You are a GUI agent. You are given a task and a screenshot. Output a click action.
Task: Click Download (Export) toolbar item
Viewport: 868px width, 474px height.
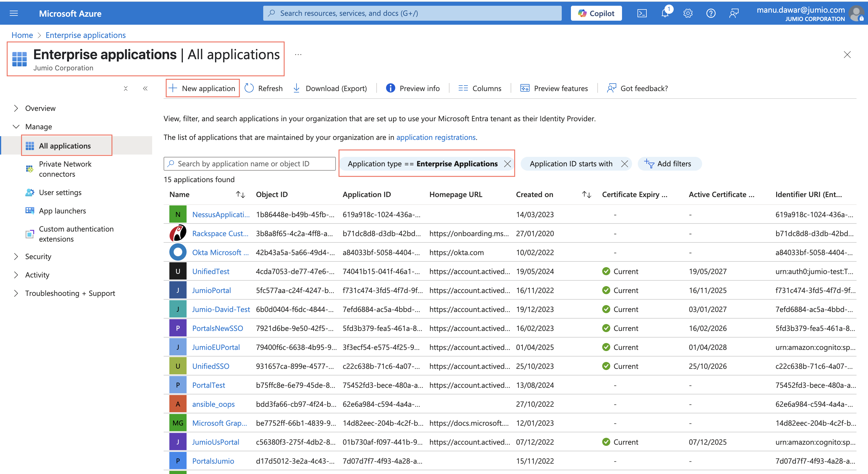click(330, 88)
